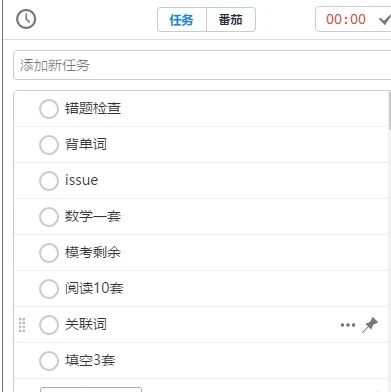
Task: Check the 阅读10套 task circle
Action: (49, 289)
